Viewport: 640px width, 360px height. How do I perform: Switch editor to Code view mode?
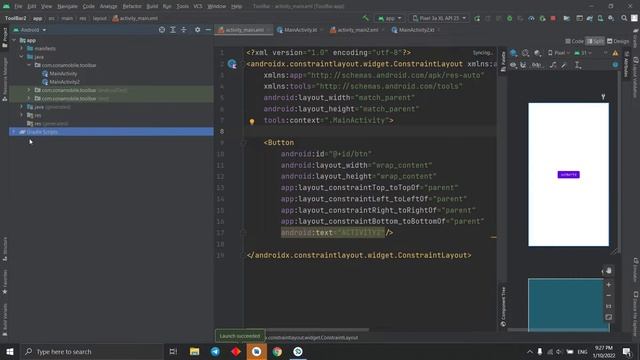[575, 41]
